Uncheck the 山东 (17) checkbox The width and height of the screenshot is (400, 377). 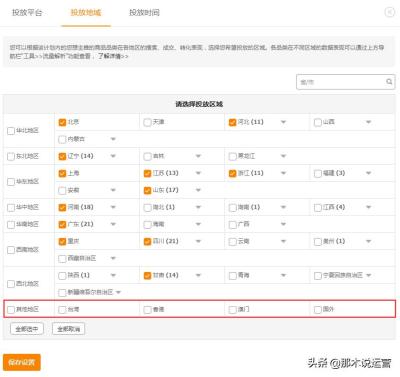coord(147,191)
